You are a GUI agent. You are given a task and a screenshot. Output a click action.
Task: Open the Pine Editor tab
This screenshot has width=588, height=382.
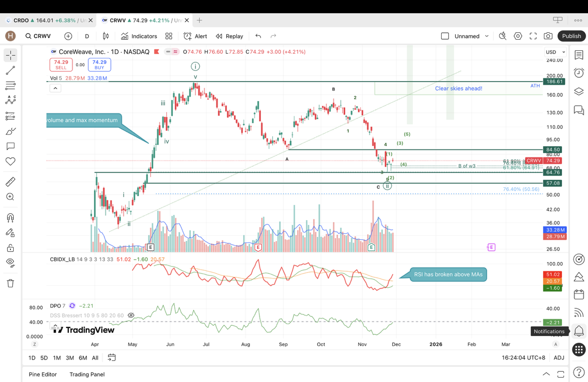pyautogui.click(x=43, y=374)
